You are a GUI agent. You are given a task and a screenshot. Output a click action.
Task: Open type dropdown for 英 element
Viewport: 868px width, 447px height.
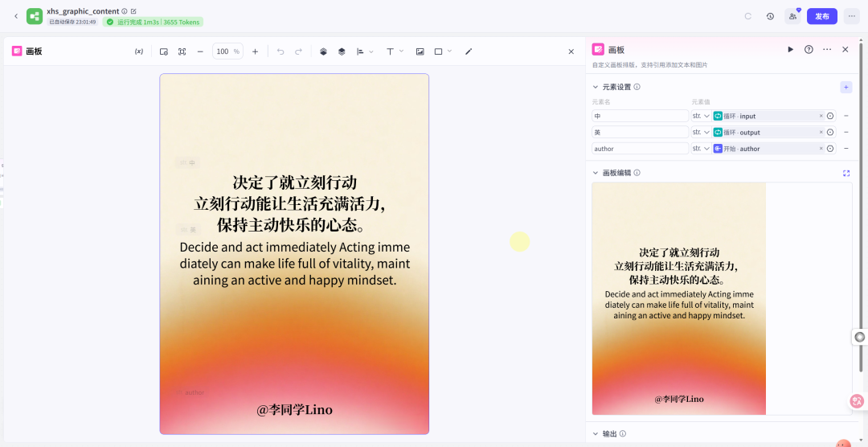point(702,132)
